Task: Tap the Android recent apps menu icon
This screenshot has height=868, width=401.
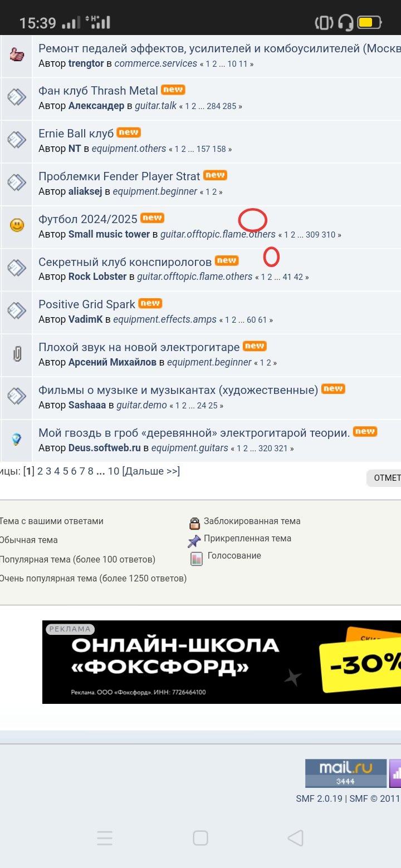Action: coord(105,838)
